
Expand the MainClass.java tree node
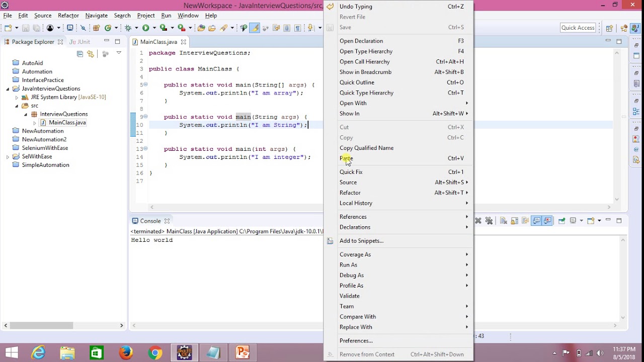coord(34,123)
